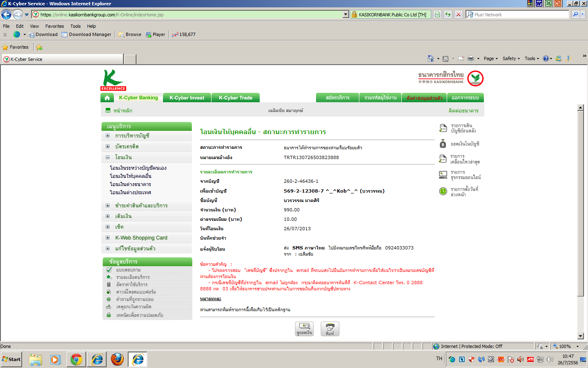Click the สมัครบริการ button
The height and width of the screenshot is (368, 588).
click(x=338, y=98)
